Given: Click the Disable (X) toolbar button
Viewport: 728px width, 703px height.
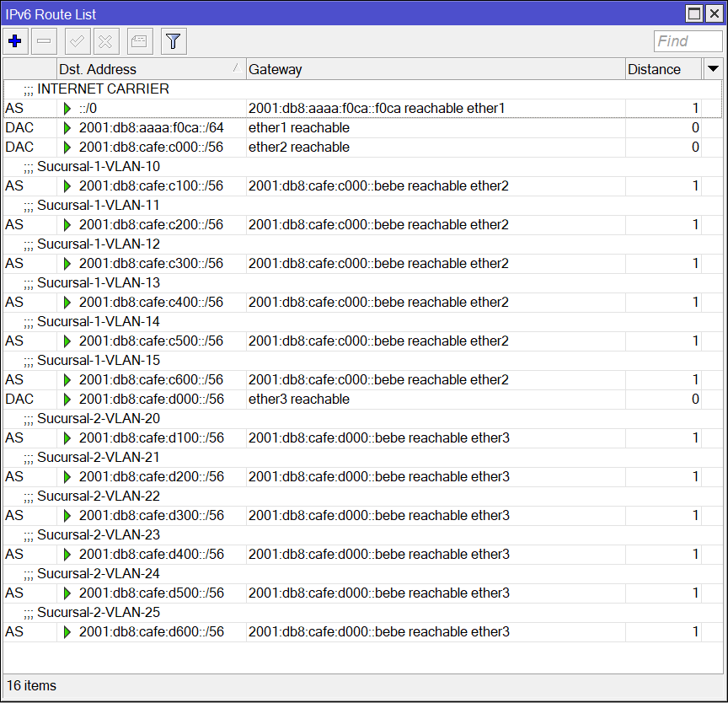Looking at the screenshot, I should point(105,40).
